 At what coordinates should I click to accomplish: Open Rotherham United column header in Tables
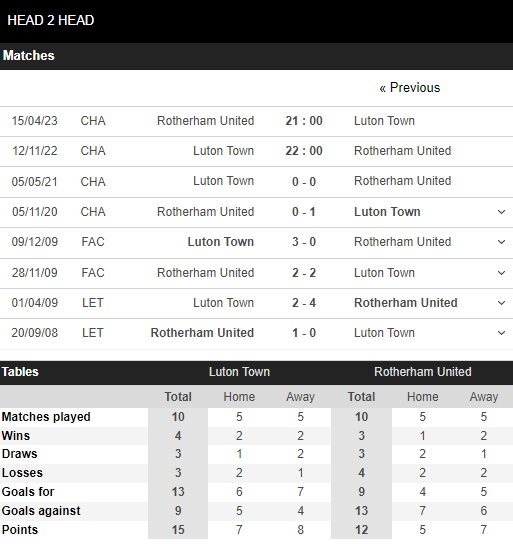423,372
